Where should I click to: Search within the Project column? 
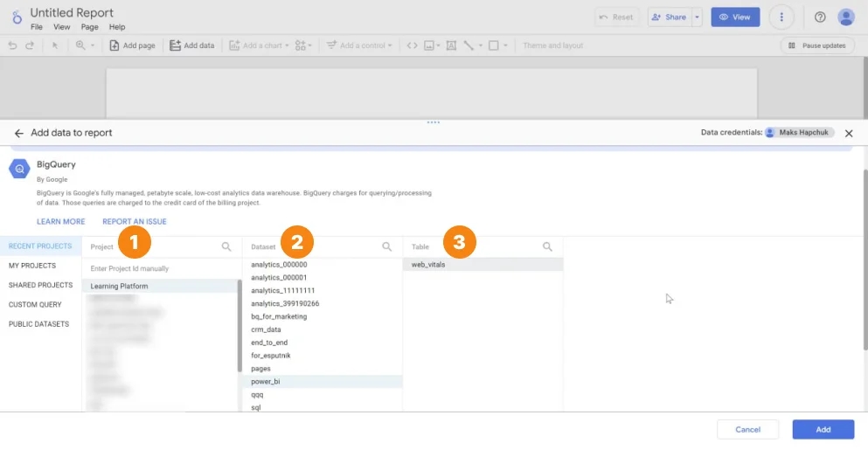(x=226, y=246)
